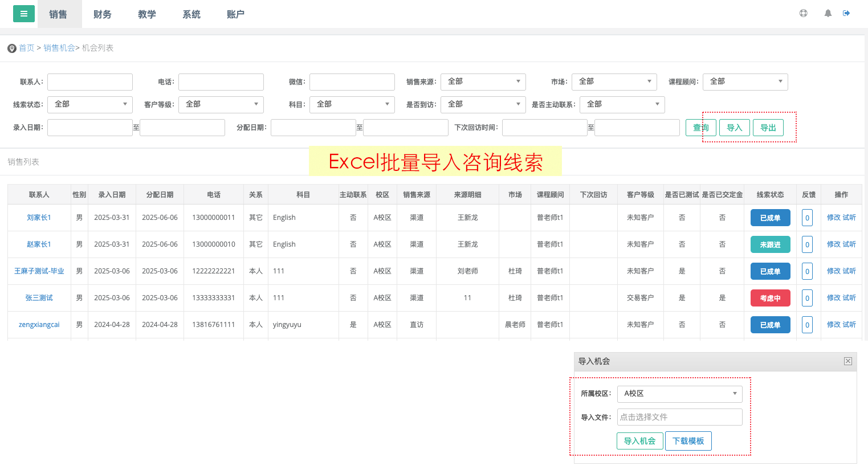Click phone number 13816761111 cell
This screenshot has height=474, width=868.
[x=214, y=325]
